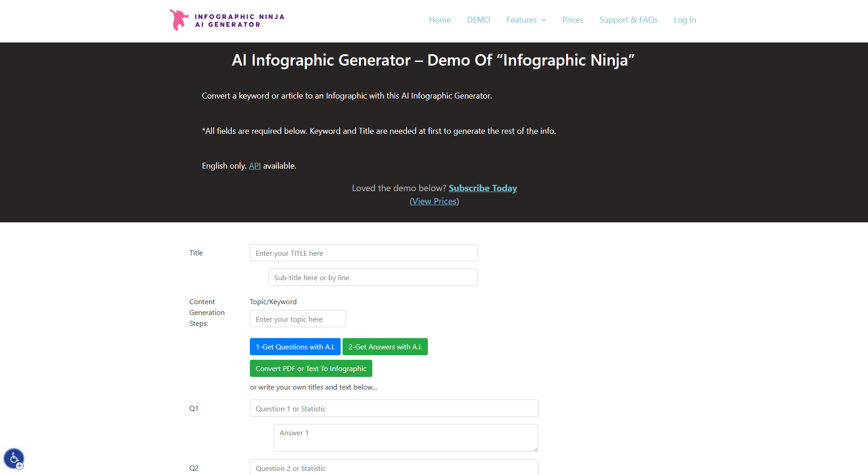868x475 pixels.
Task: Click the Log In link
Action: (685, 20)
